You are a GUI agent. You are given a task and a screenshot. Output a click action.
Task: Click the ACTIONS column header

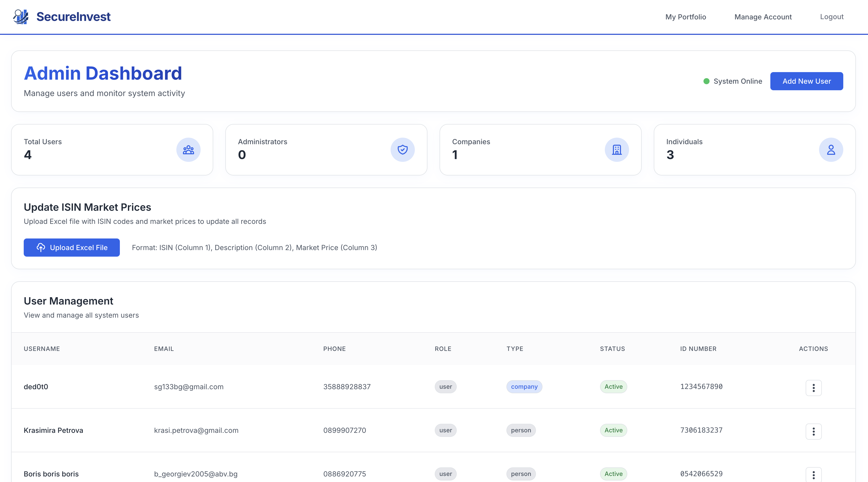click(813, 349)
